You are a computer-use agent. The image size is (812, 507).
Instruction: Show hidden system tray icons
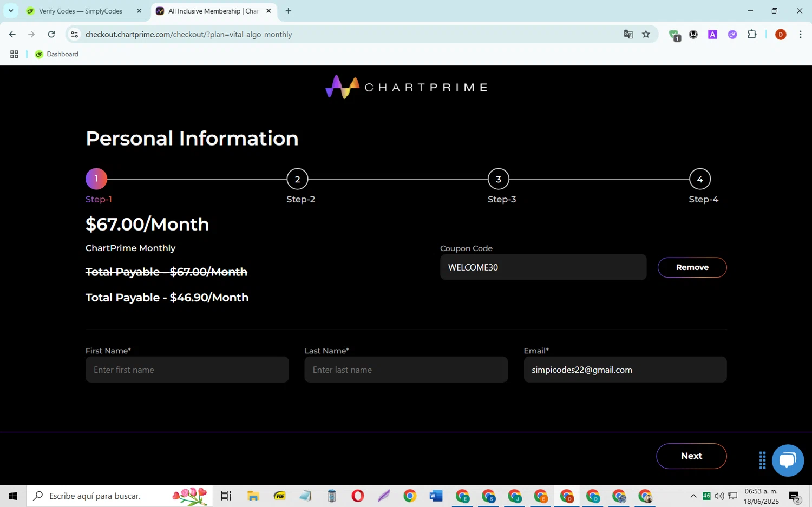[693, 496]
